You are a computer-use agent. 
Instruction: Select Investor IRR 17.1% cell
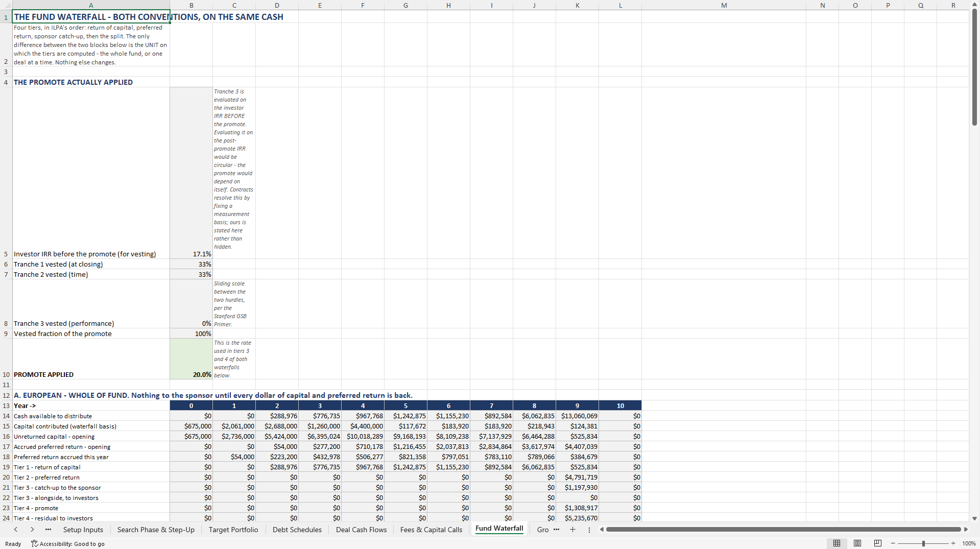click(191, 173)
